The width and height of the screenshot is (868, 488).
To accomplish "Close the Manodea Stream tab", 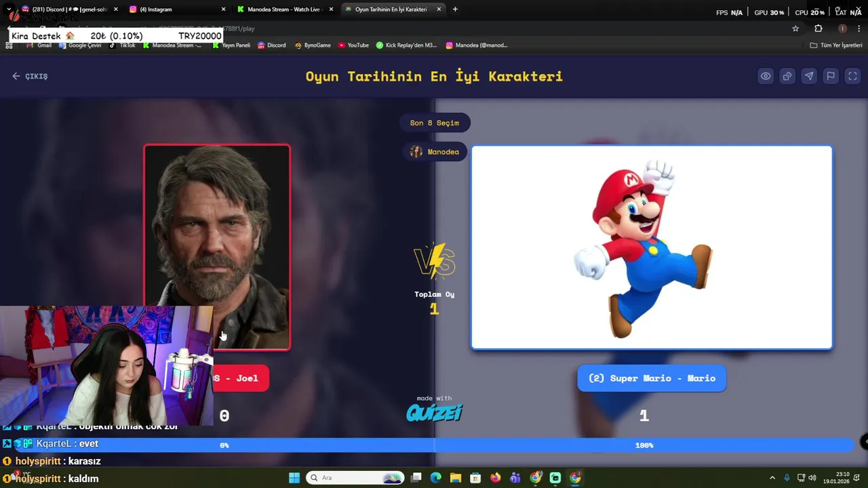I will click(332, 9).
